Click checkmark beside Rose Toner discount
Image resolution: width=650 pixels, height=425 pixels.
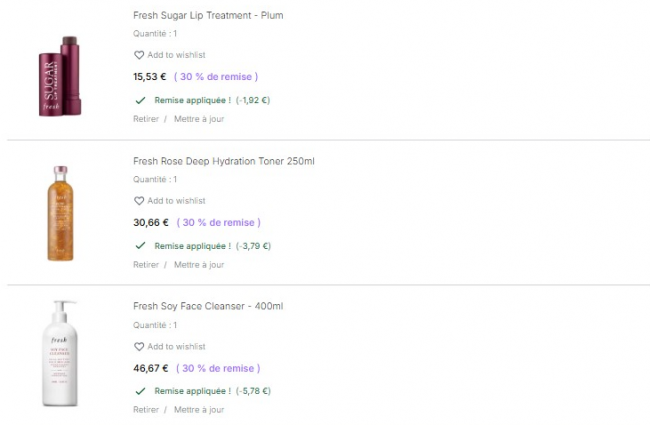click(x=139, y=245)
